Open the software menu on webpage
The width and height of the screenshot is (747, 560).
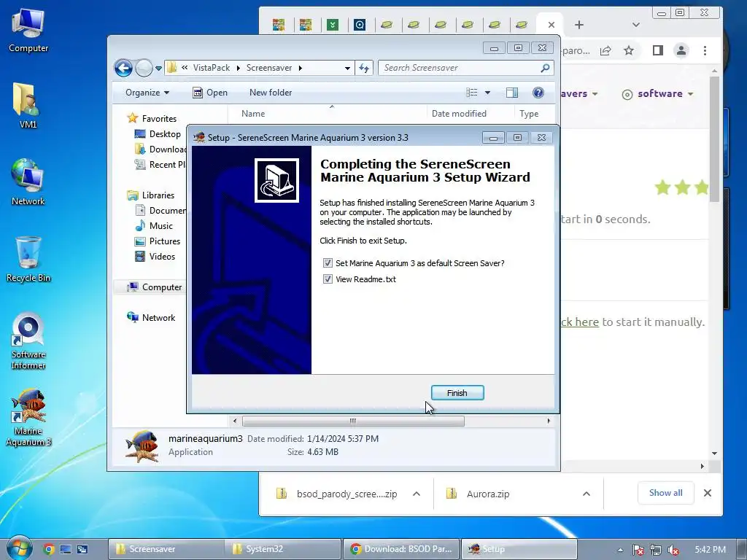pos(658,94)
